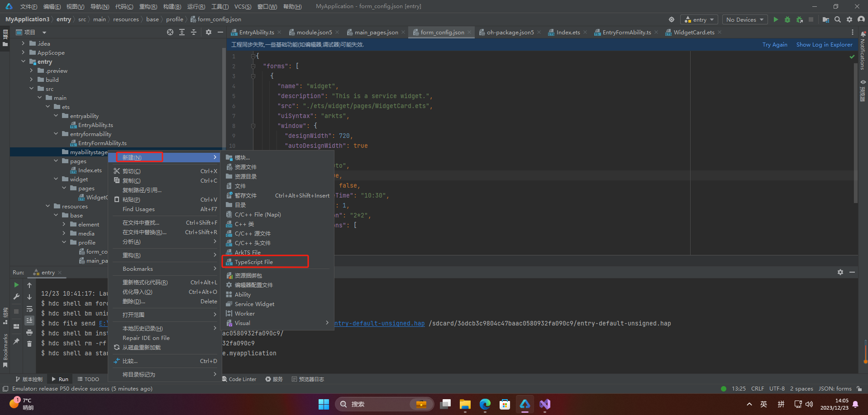Click the Debug bug icon in the toolbar
Viewport: 868px width, 415px height.
[787, 19]
